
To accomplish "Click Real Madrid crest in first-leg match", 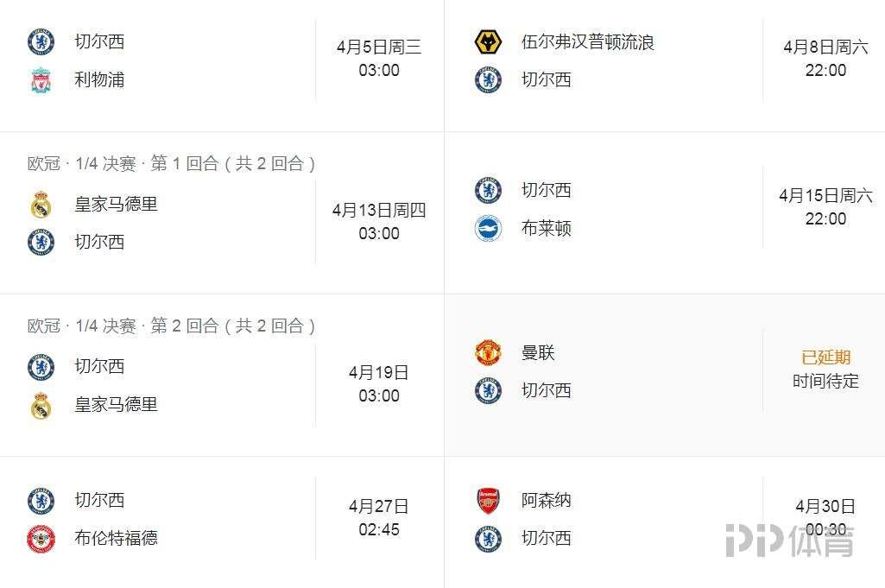I will (41, 205).
